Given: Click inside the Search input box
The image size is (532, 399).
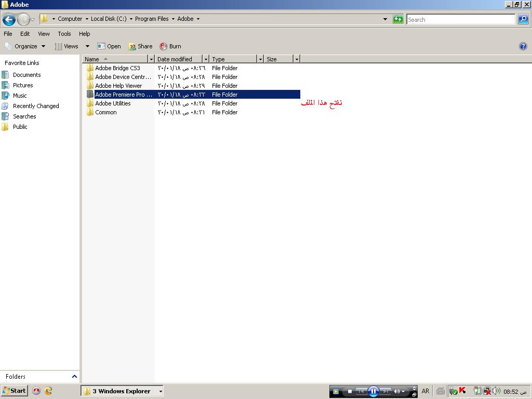Looking at the screenshot, I should click(x=460, y=19).
